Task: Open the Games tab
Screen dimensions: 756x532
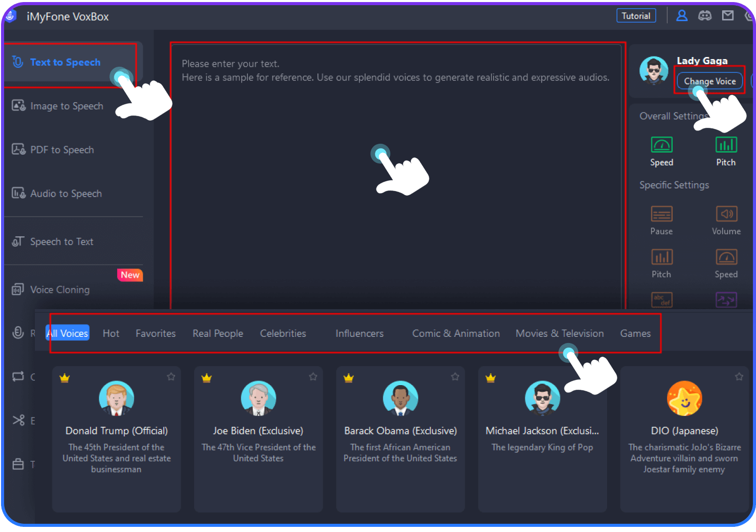Action: coord(635,333)
